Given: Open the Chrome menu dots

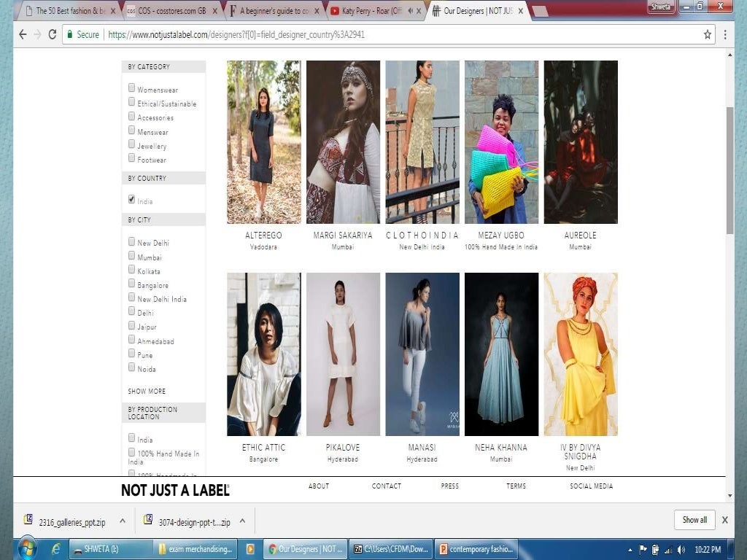Looking at the screenshot, I should click(725, 34).
